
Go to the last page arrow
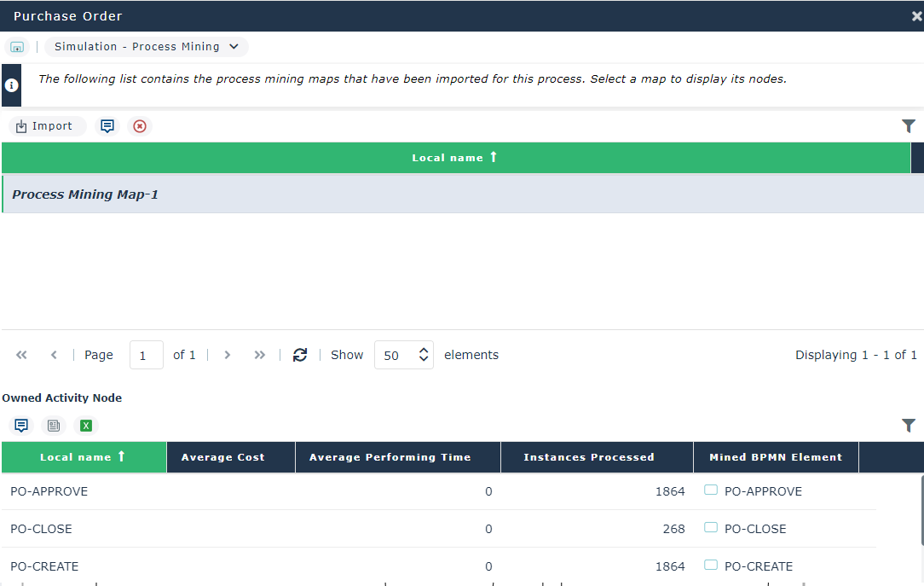tap(260, 355)
